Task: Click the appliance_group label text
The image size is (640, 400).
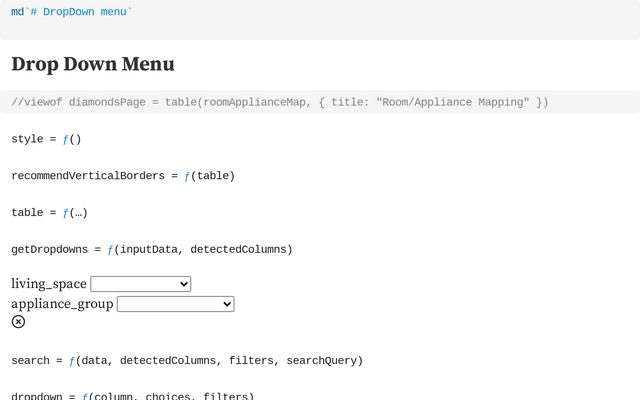Action: (62, 304)
